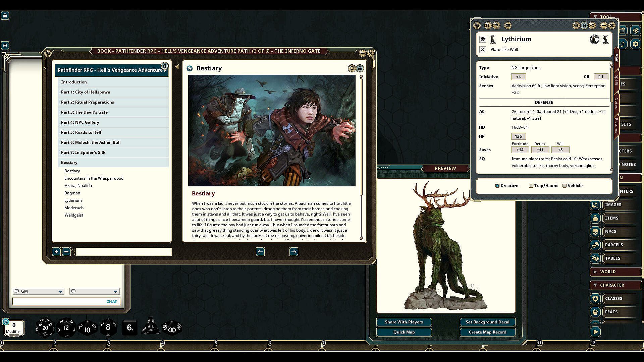This screenshot has height=362, width=644.
Task: Open Part 3: The Devil's Gate chapter
Action: pos(84,112)
